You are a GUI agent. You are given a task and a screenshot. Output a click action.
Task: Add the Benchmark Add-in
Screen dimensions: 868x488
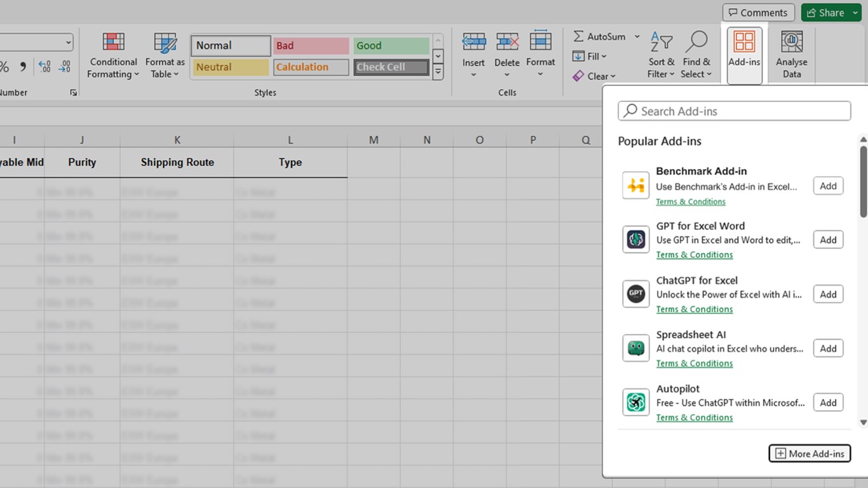[828, 186]
